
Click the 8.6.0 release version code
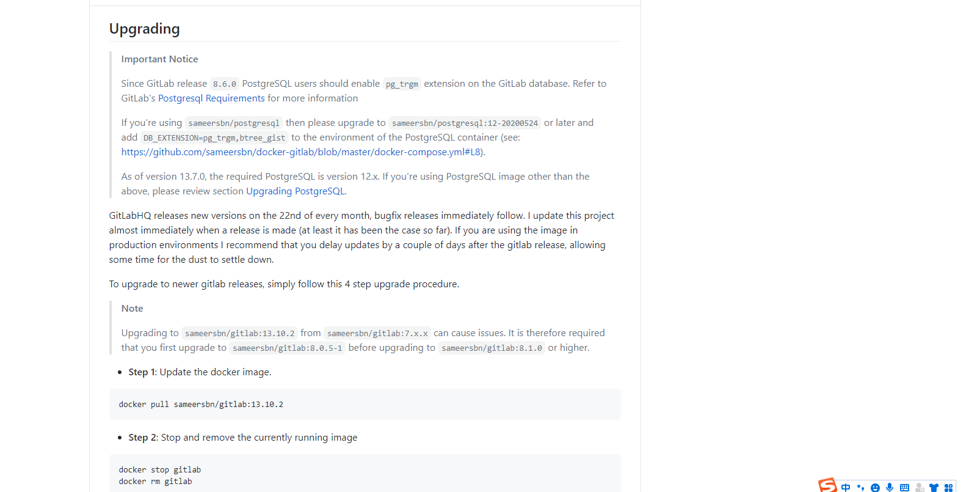tap(225, 84)
